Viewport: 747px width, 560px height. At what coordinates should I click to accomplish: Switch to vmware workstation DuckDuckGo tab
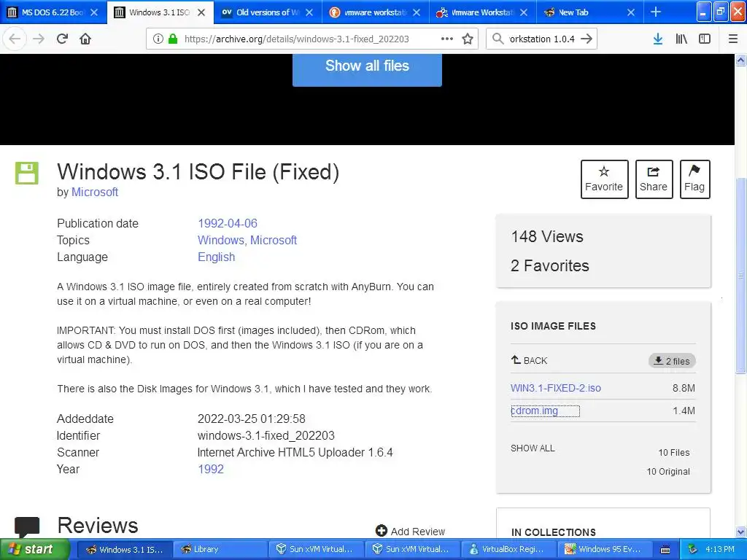(374, 12)
